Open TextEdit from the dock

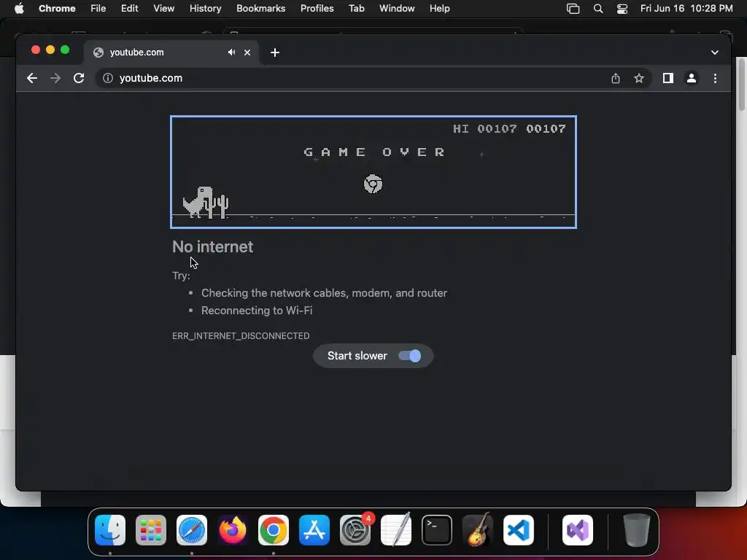pos(396,530)
